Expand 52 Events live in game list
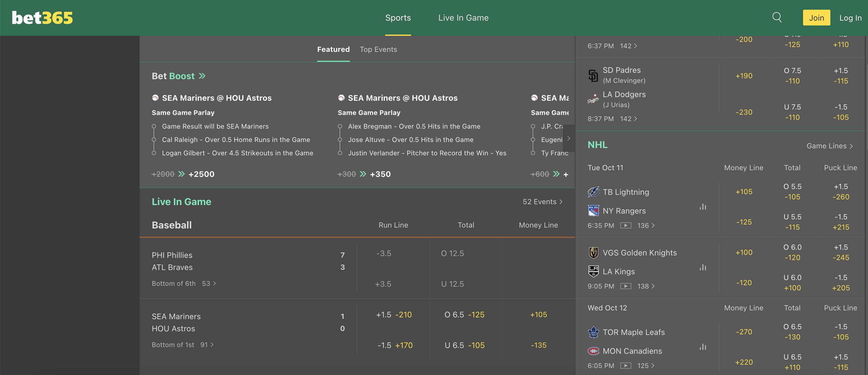The image size is (868, 375). coord(542,202)
